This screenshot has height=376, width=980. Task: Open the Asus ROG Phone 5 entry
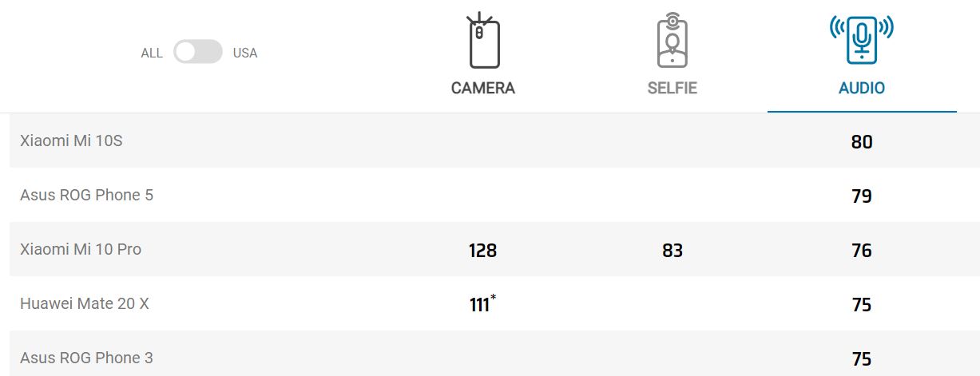coord(86,195)
